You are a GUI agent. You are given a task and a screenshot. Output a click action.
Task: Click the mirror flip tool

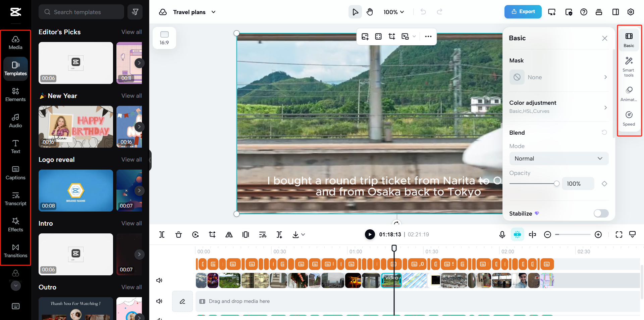click(229, 235)
